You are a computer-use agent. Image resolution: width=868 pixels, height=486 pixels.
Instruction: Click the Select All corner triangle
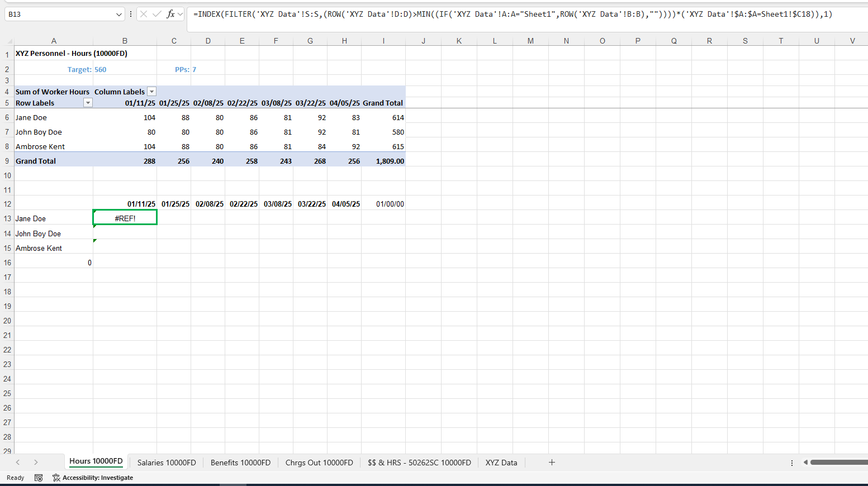pyautogui.click(x=9, y=41)
